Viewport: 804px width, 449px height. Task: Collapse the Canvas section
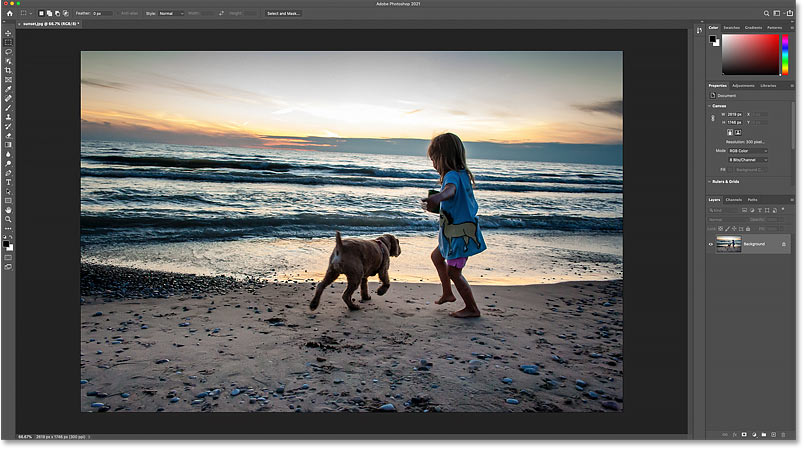point(710,106)
